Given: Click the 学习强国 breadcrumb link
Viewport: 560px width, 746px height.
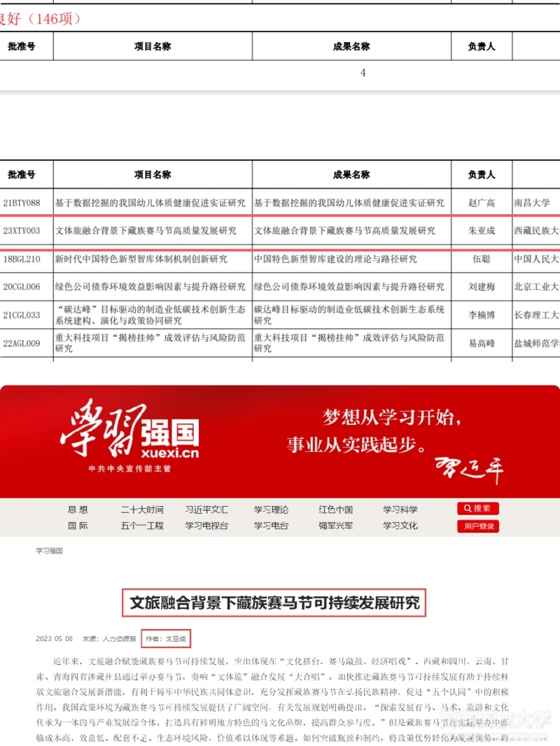Looking at the screenshot, I should [x=49, y=551].
